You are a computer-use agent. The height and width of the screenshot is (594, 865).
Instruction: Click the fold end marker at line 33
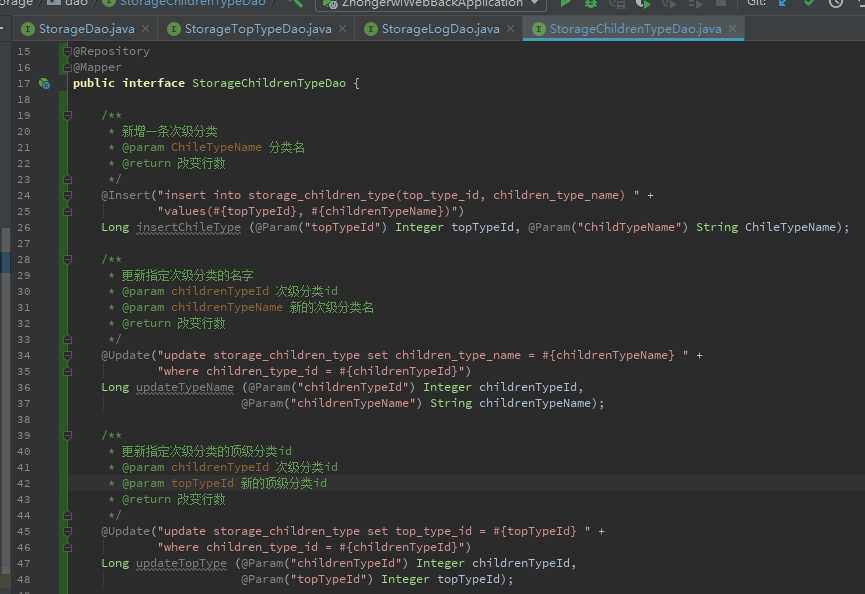pos(67,339)
